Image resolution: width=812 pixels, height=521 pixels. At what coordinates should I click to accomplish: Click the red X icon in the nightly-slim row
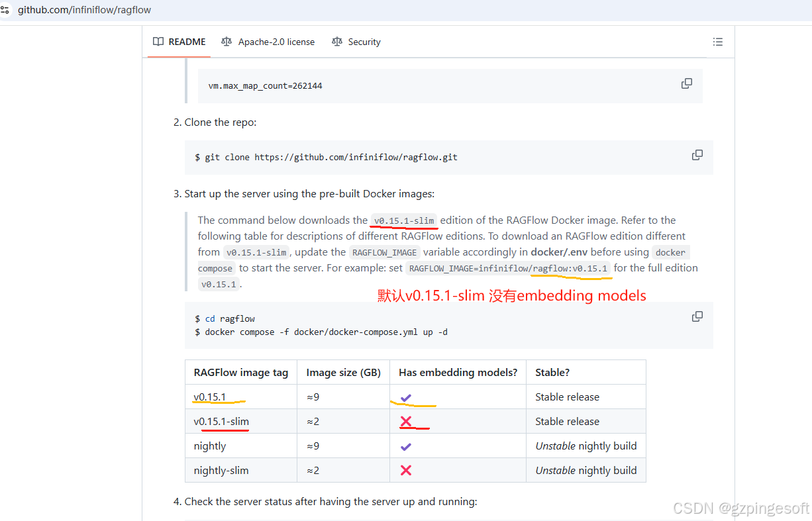point(406,470)
